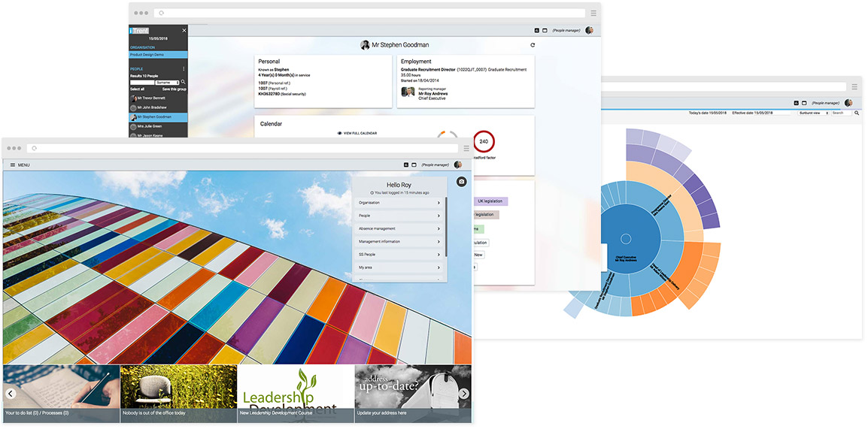Click the accessibility icon in sunburst window header
868x429 pixels.
796,103
